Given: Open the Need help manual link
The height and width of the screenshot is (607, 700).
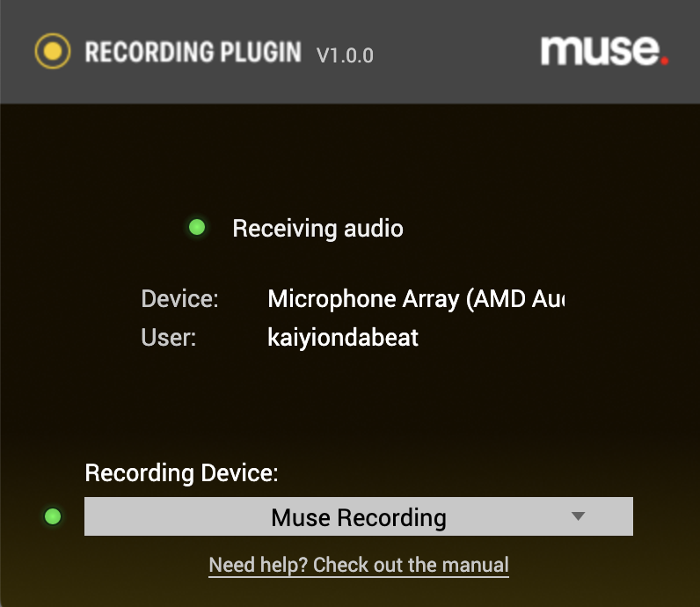Looking at the screenshot, I should pyautogui.click(x=359, y=566).
